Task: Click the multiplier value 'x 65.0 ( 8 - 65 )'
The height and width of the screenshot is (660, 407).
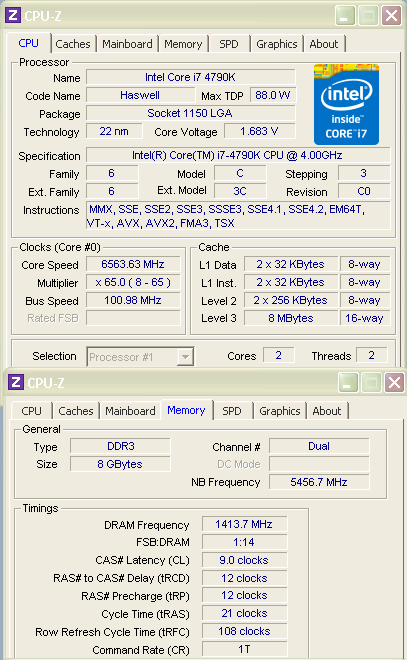Action: 133,282
